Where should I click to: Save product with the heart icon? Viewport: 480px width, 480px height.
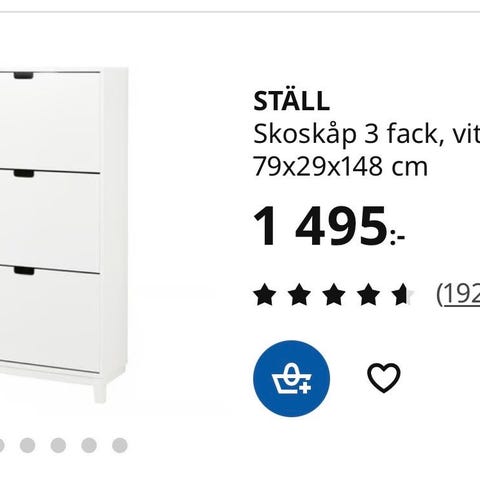[x=384, y=378]
